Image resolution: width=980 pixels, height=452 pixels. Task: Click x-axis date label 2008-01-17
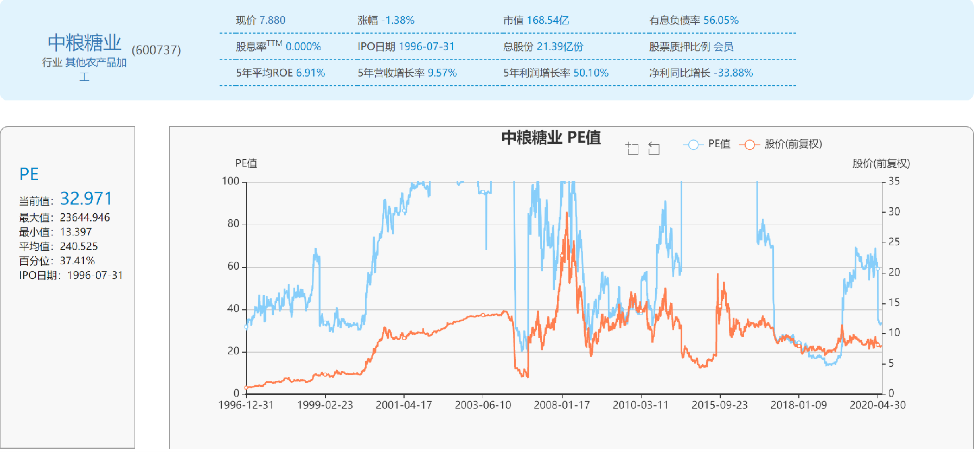click(561, 405)
